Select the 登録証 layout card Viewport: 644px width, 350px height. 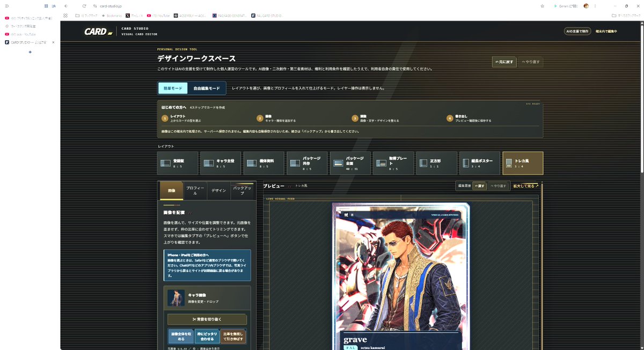tap(177, 163)
